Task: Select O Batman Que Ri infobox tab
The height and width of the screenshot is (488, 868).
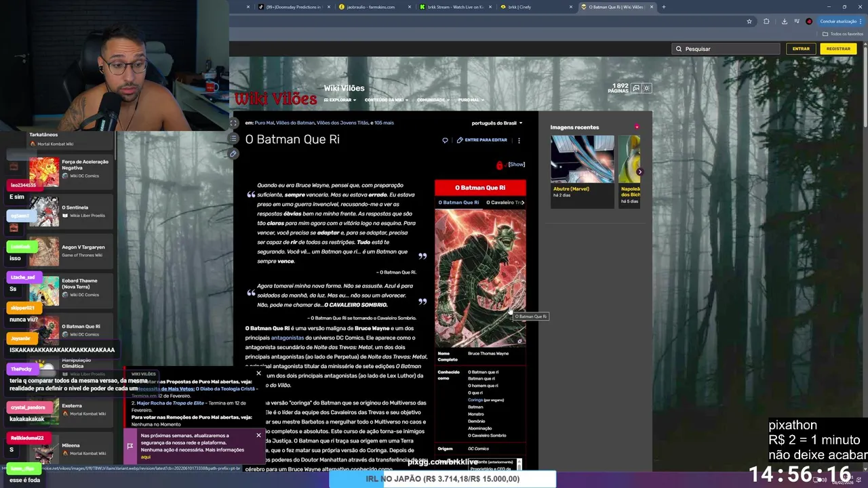Action: 458,203
